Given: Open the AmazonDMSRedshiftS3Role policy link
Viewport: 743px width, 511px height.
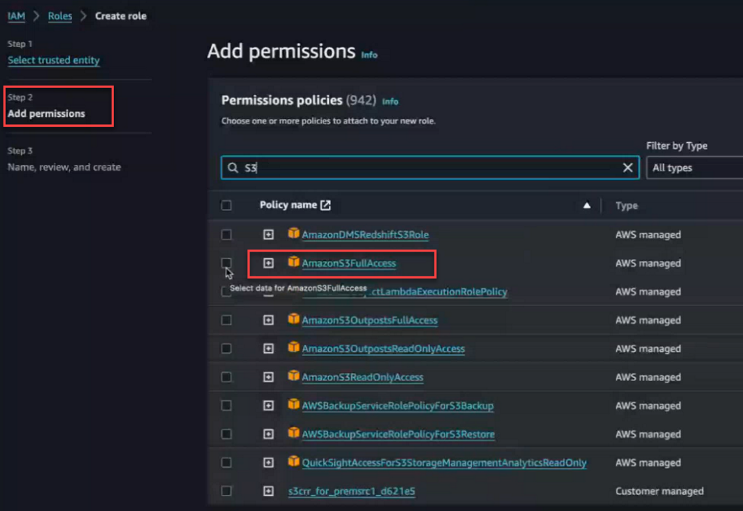Looking at the screenshot, I should (x=365, y=235).
